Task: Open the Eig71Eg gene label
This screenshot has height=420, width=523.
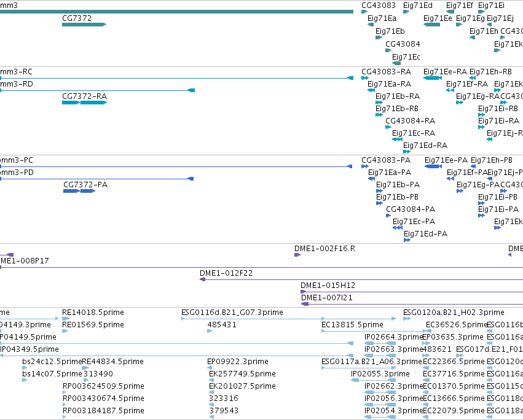Action: pyautogui.click(x=470, y=18)
